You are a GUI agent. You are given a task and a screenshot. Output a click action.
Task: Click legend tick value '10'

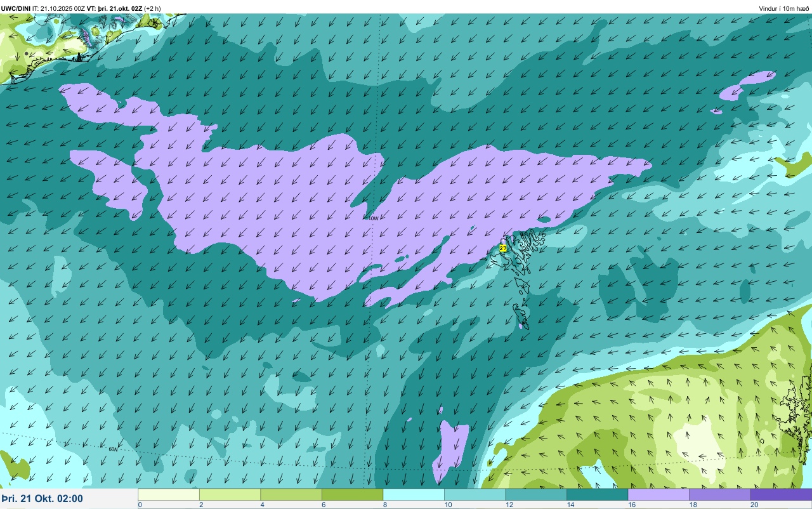(447, 505)
